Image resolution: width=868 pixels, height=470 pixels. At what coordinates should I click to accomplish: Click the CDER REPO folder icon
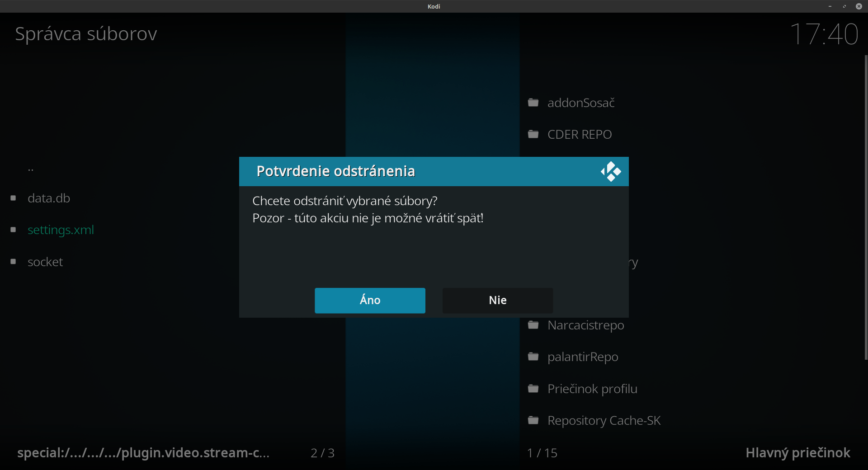click(533, 134)
